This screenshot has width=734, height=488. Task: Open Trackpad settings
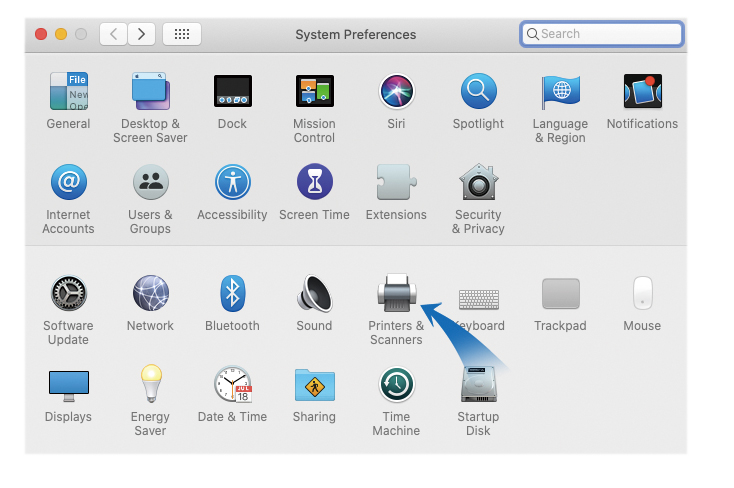click(560, 294)
